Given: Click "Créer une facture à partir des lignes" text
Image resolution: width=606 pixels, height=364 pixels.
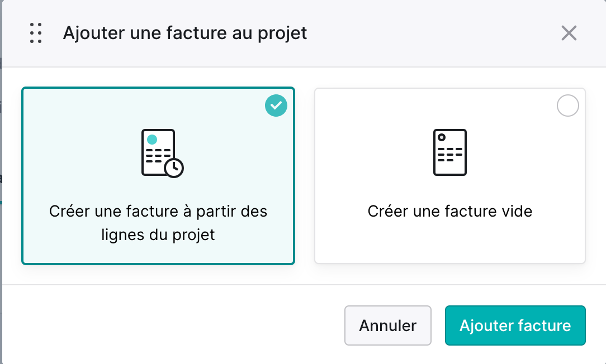Looking at the screenshot, I should point(158,223).
